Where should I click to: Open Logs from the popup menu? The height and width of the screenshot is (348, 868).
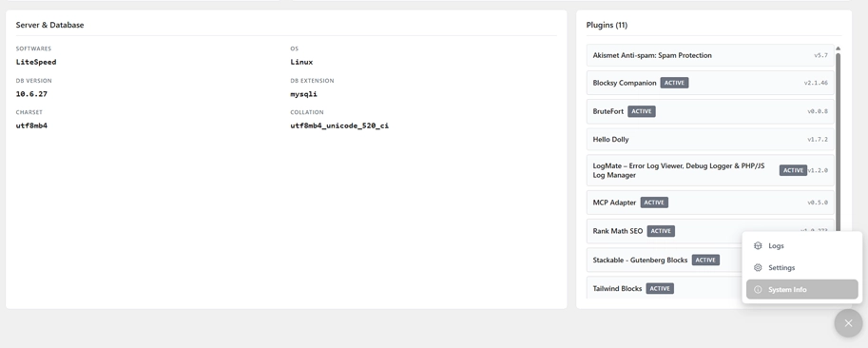click(x=801, y=245)
